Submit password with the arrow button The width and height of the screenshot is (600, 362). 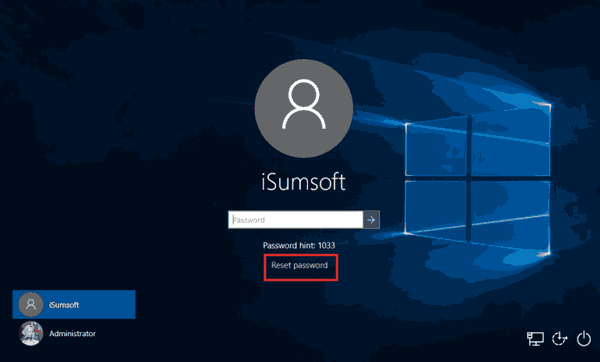(371, 220)
